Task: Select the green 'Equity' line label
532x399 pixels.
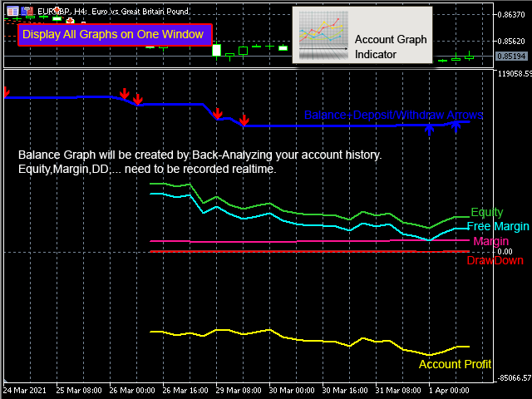Action: click(x=487, y=213)
